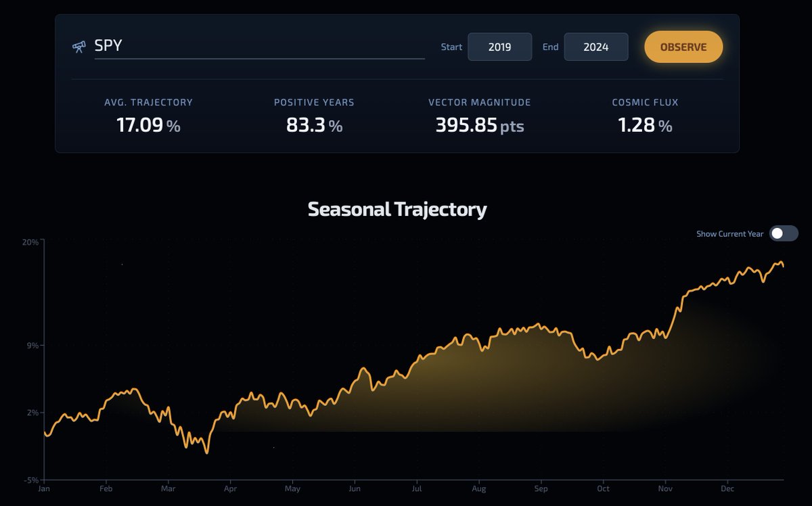Select the Start year field 2019
This screenshot has height=506, width=812.
pos(499,47)
